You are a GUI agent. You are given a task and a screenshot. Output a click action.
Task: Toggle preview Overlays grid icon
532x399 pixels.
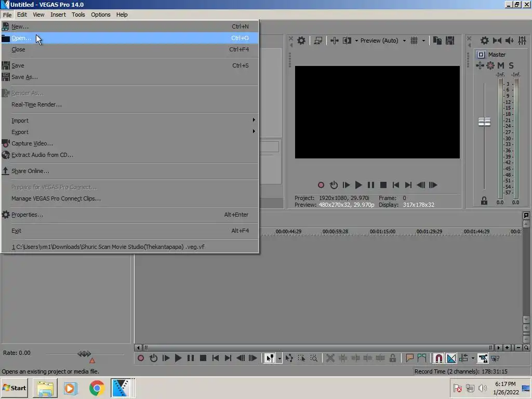coord(414,41)
